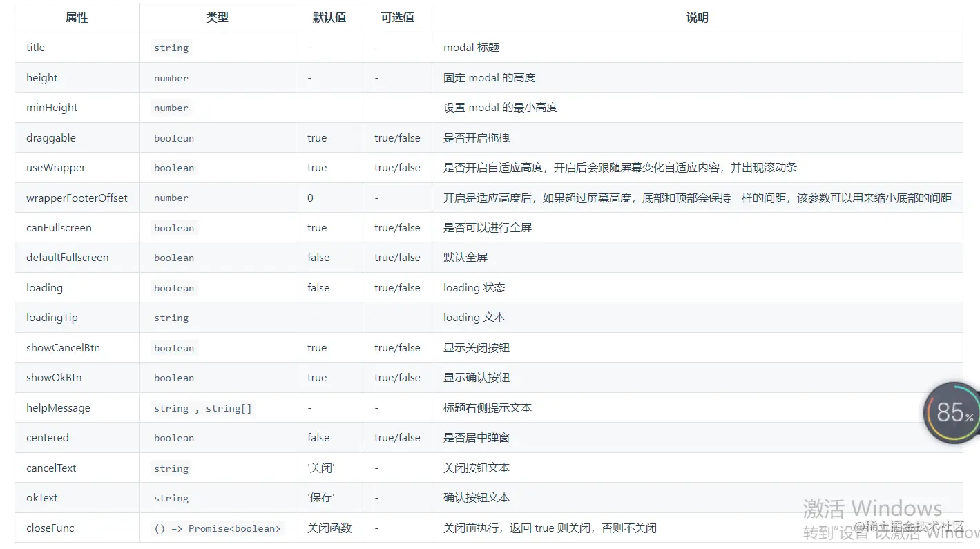Select the defaultFullscreen property row

[x=66, y=257]
